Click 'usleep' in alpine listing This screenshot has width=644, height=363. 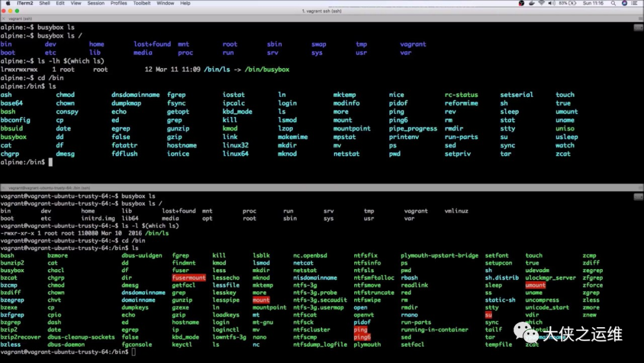(x=567, y=137)
